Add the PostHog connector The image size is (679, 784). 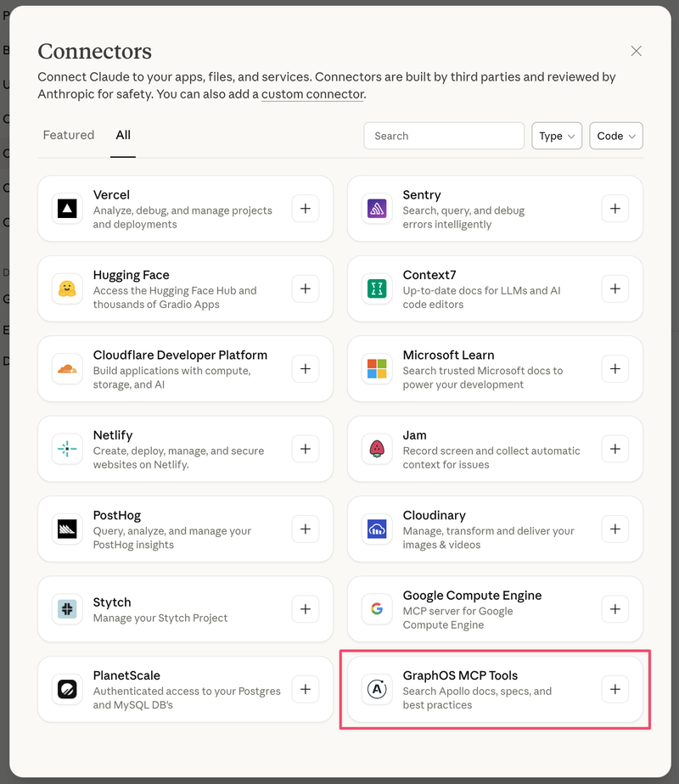305,529
